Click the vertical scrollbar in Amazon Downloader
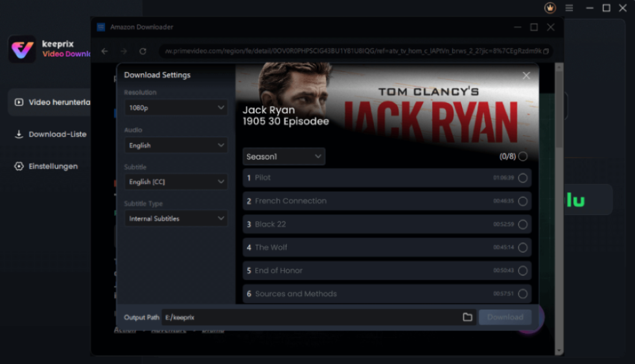 coord(559,194)
